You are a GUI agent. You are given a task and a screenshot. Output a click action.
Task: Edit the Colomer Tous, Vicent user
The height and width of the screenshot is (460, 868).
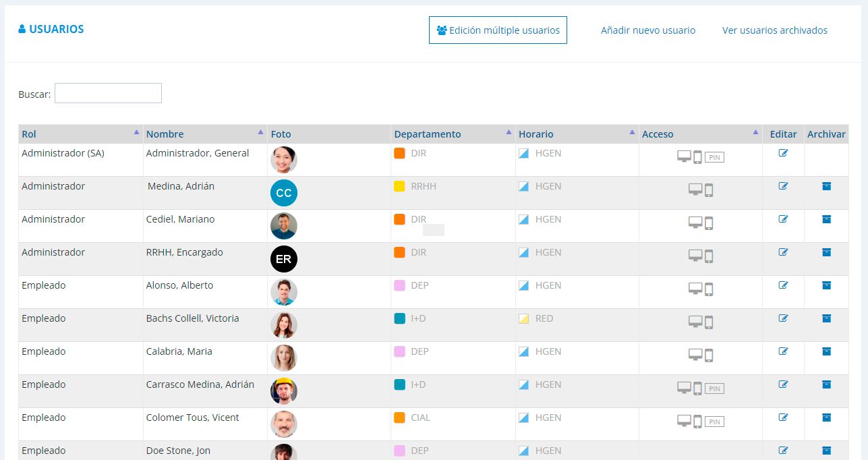coord(783,418)
